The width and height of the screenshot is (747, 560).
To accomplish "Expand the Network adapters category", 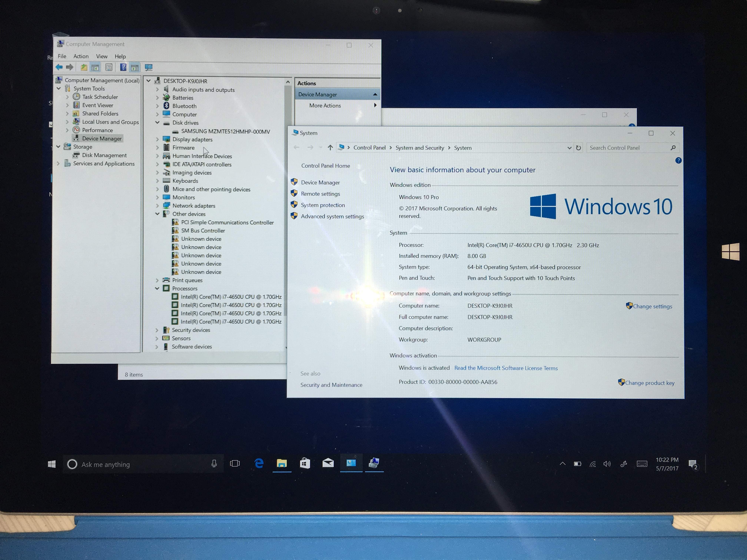I will point(157,206).
